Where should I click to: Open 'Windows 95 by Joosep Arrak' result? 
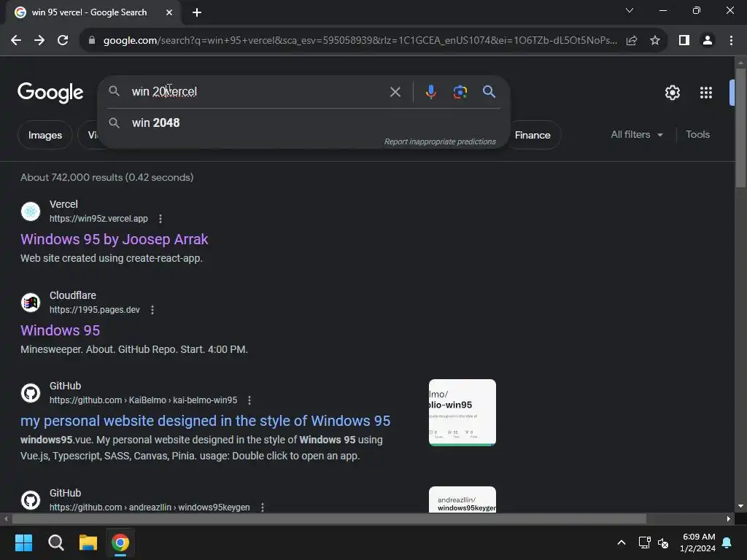pyautogui.click(x=115, y=239)
